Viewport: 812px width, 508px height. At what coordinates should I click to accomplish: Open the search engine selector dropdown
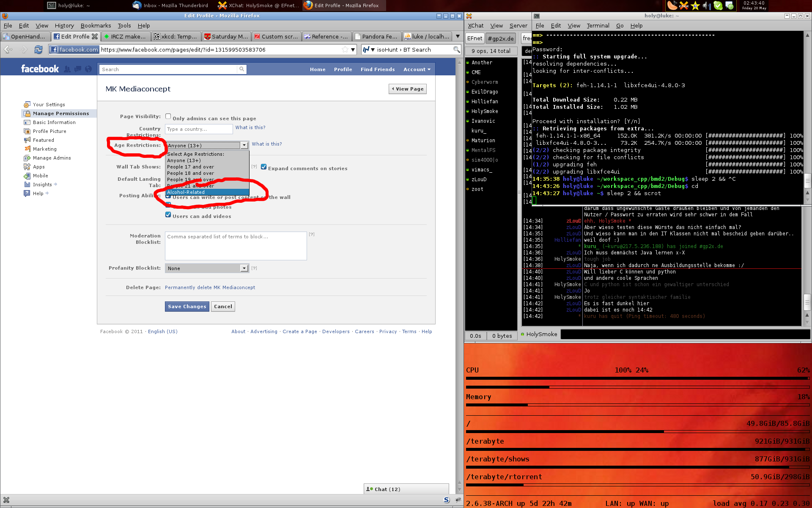pyautogui.click(x=369, y=50)
